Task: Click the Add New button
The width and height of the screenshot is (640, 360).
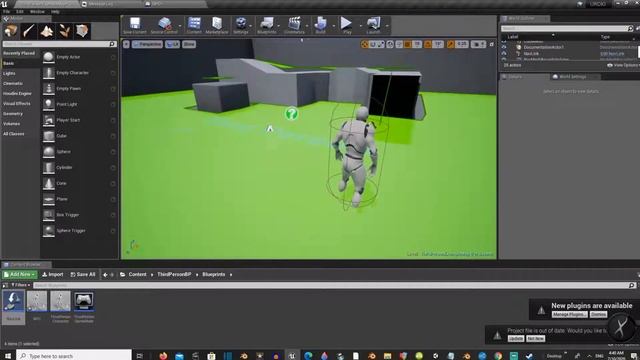Action: click(x=19, y=275)
